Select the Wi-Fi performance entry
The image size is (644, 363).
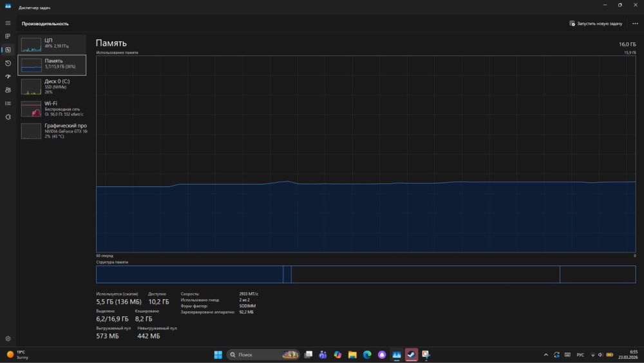[52, 108]
